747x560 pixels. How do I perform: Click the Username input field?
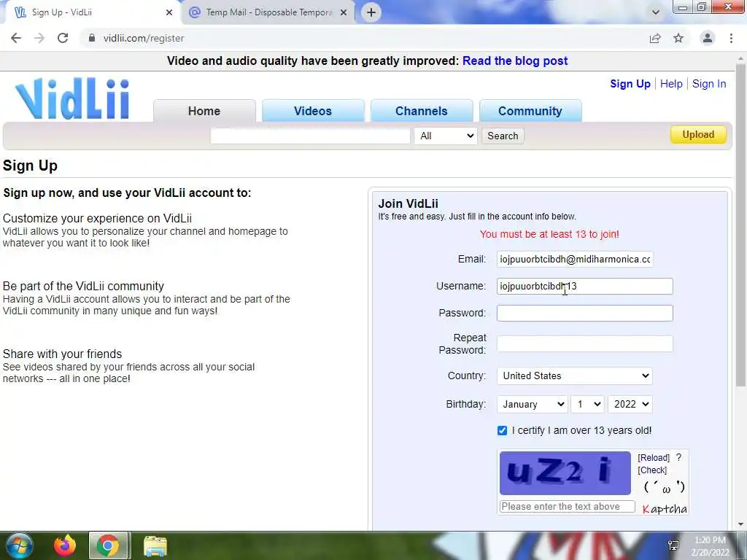(584, 286)
